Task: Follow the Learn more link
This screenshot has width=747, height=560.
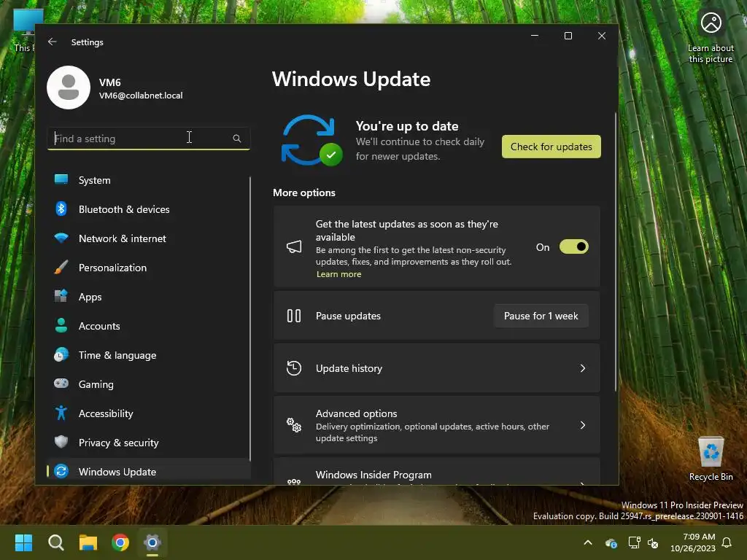Action: click(338, 274)
